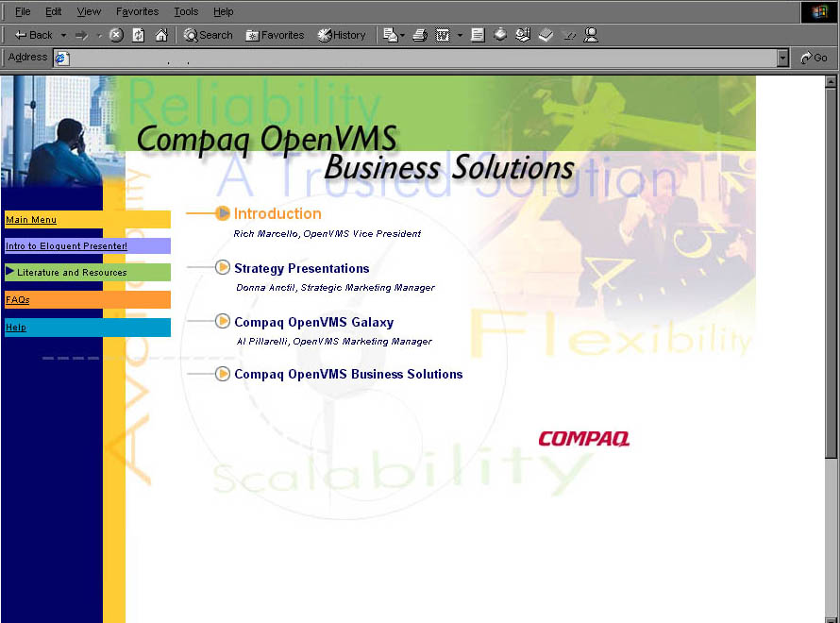Click the Windows logo throbber

tap(819, 11)
